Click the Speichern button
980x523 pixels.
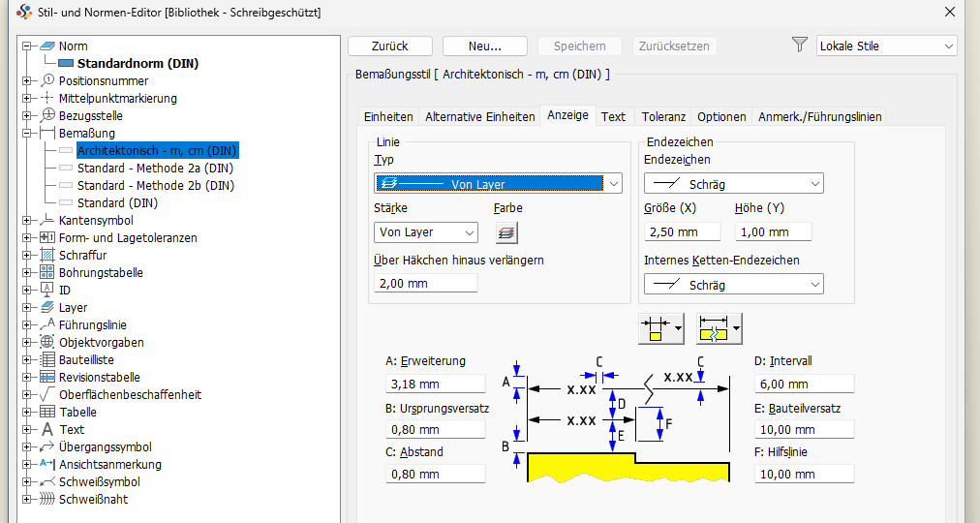(x=580, y=46)
